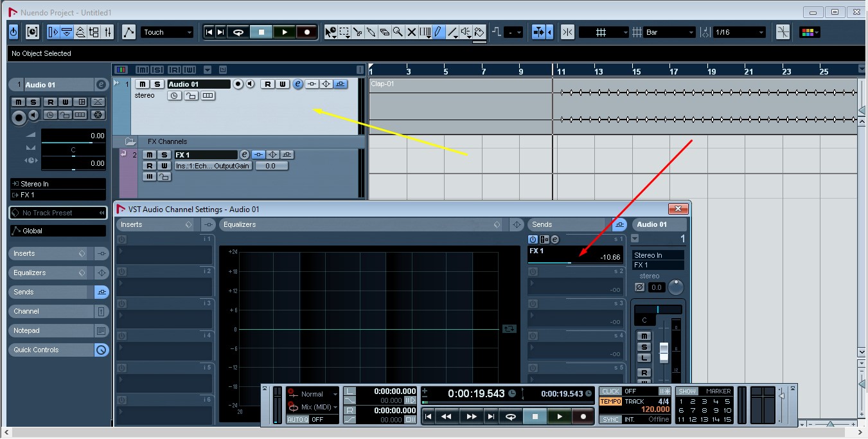Pick the Glue tool in toolbar
The width and height of the screenshot is (868, 439).
371,31
